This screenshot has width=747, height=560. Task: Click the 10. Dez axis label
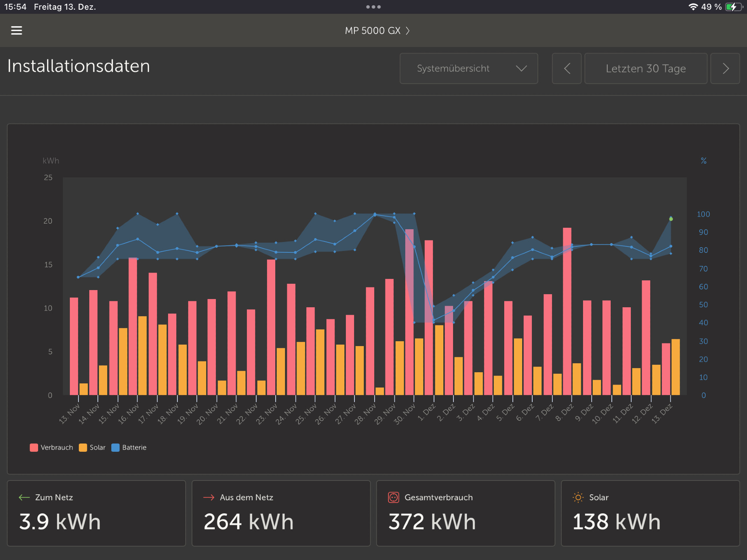[x=602, y=414]
